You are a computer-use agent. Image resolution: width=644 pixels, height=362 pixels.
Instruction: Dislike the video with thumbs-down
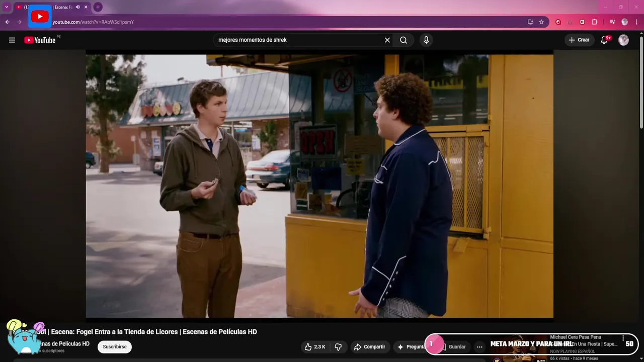click(x=338, y=347)
